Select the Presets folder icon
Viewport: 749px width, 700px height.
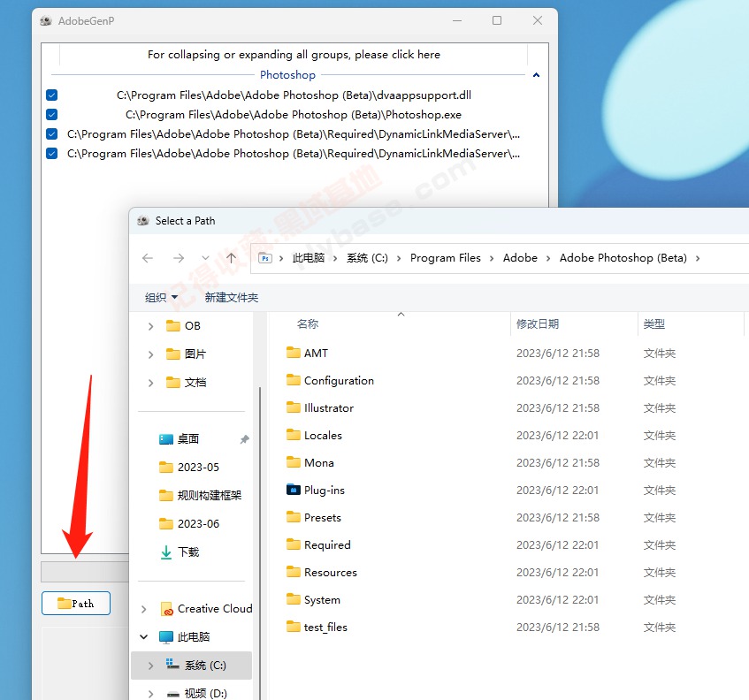tap(294, 517)
